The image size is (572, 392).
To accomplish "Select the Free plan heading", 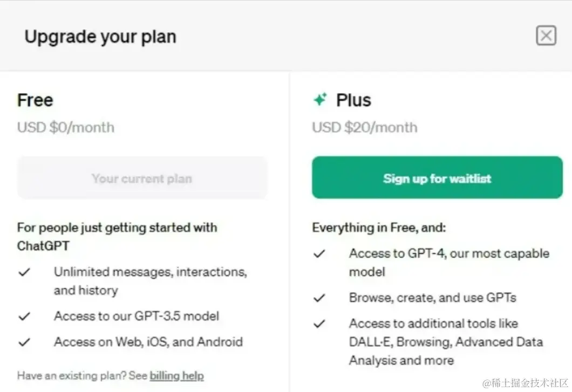I will point(35,100).
